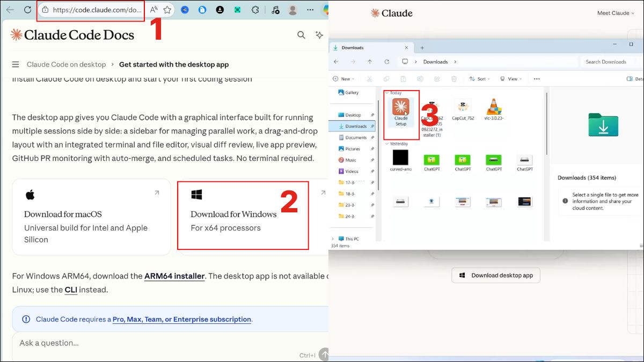
Task: Open the docs search magnifier
Action: coord(301,35)
